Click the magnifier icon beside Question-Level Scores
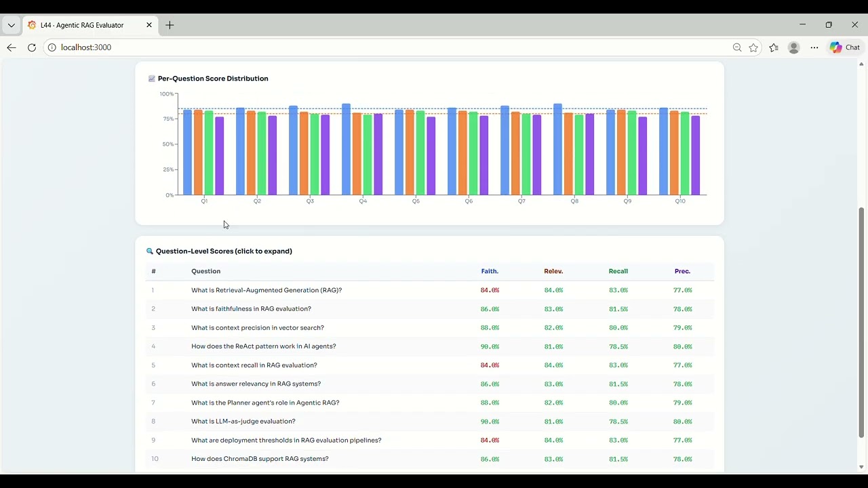This screenshot has width=868, height=488. (150, 251)
